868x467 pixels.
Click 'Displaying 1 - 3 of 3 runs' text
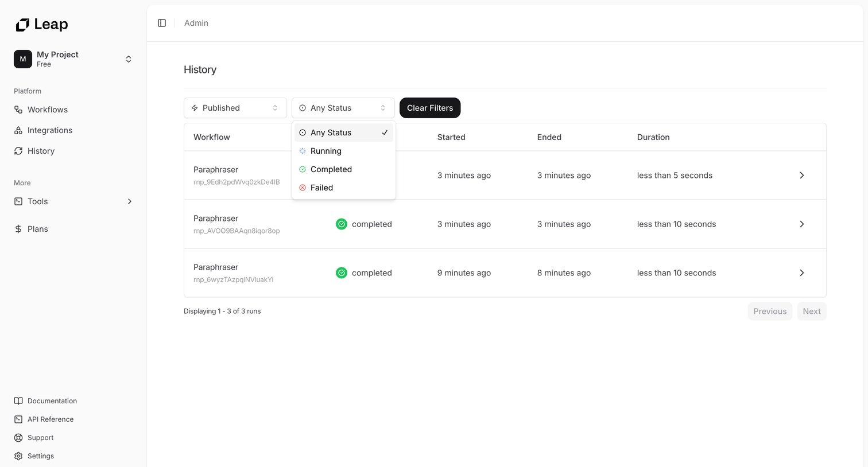tap(222, 312)
